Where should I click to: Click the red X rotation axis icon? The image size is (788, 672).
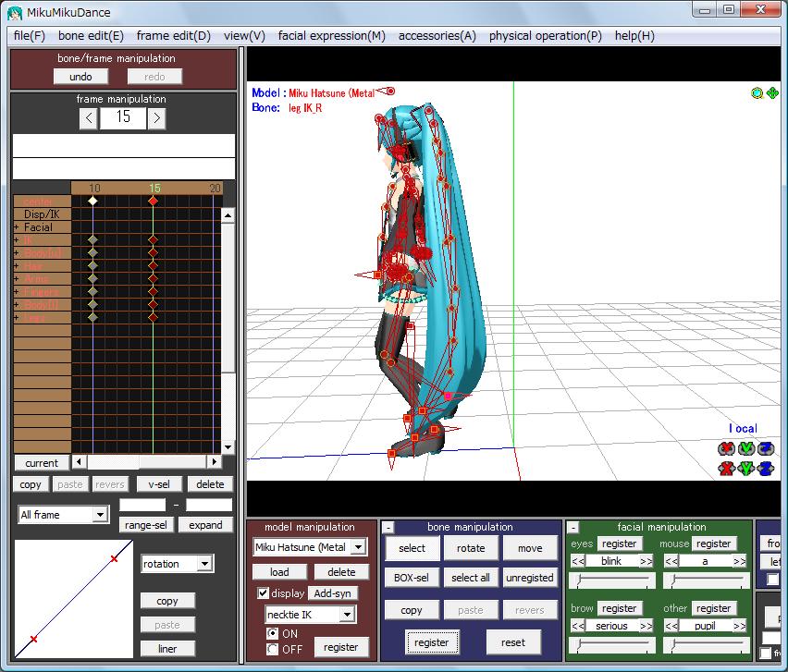726,448
